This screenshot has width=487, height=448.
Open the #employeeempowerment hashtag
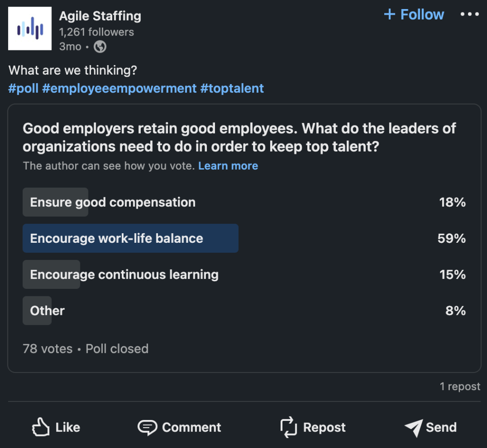[x=119, y=88]
